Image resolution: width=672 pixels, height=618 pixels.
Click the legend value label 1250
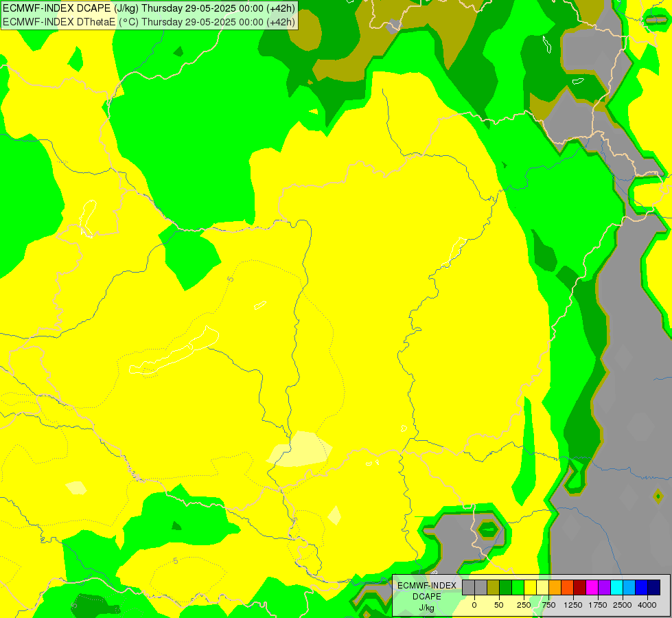(x=573, y=605)
